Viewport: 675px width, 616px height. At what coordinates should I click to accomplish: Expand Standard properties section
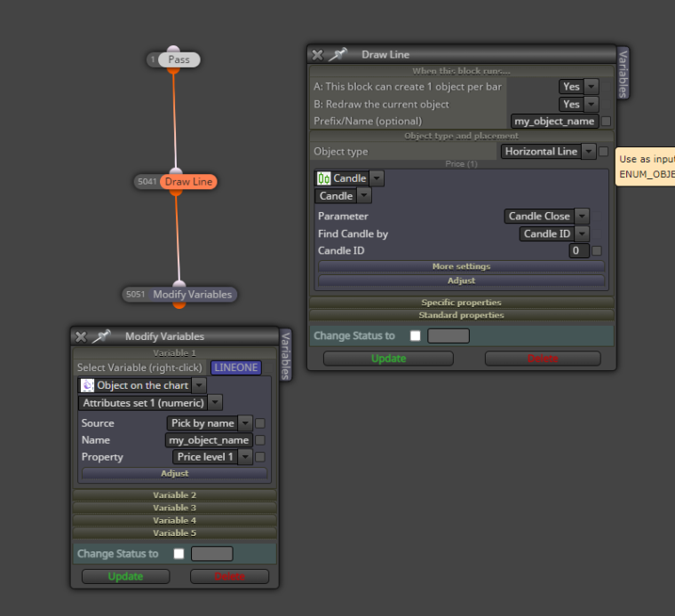[461, 315]
